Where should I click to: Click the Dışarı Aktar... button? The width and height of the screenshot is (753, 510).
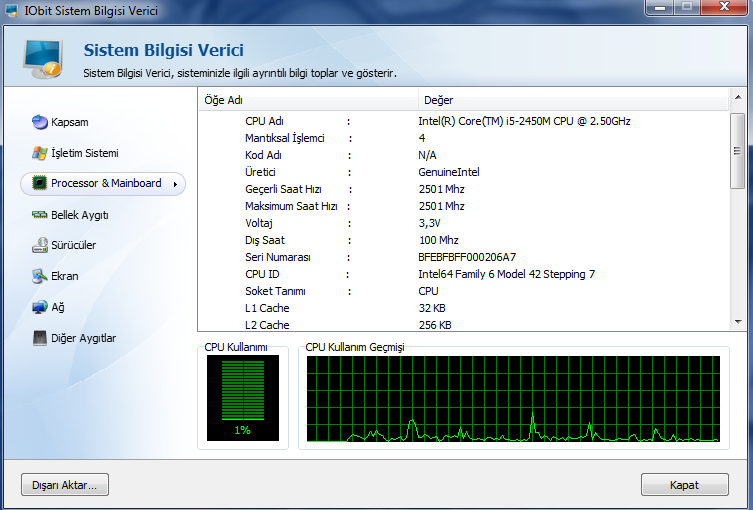(65, 485)
